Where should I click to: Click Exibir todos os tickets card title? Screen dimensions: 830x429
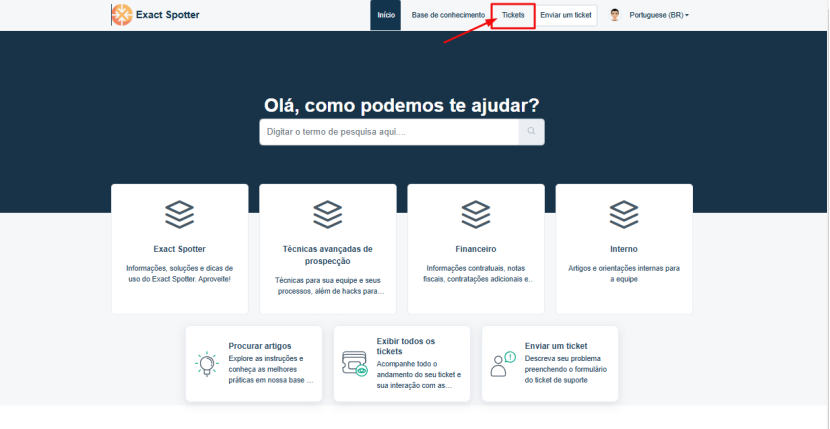[405, 346]
